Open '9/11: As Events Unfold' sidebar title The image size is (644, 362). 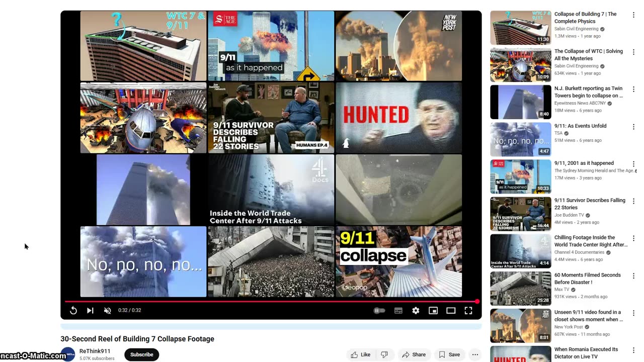point(581,126)
